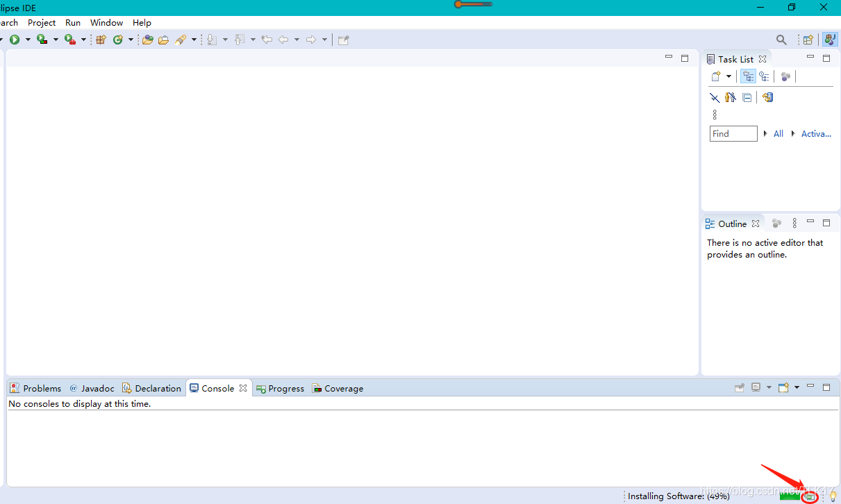
Task: Expand the Search toolbar dropdown arrow
Action: click(194, 40)
